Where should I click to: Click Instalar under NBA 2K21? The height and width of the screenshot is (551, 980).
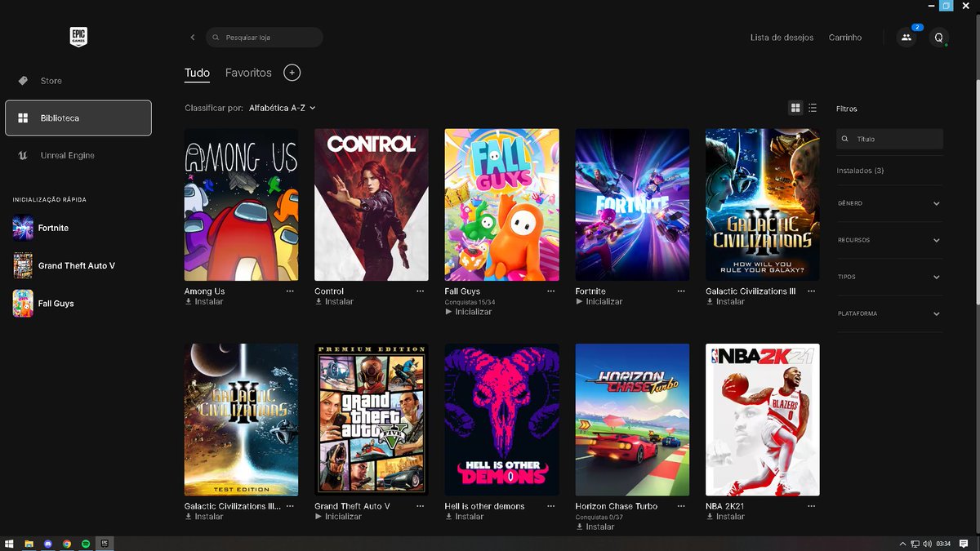725,517
